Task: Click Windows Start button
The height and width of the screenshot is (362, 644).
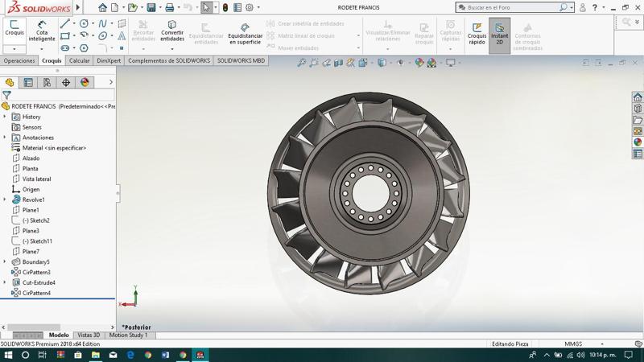Action: pos(8,355)
